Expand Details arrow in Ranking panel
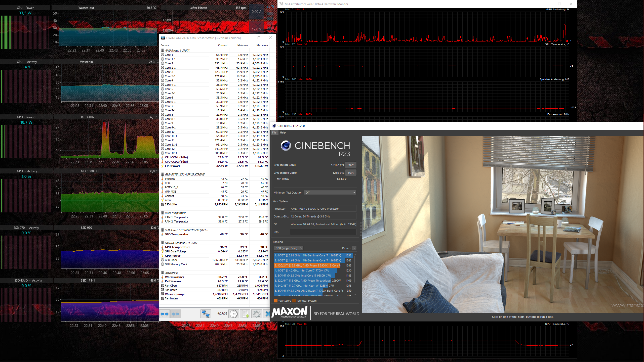 pos(354,248)
